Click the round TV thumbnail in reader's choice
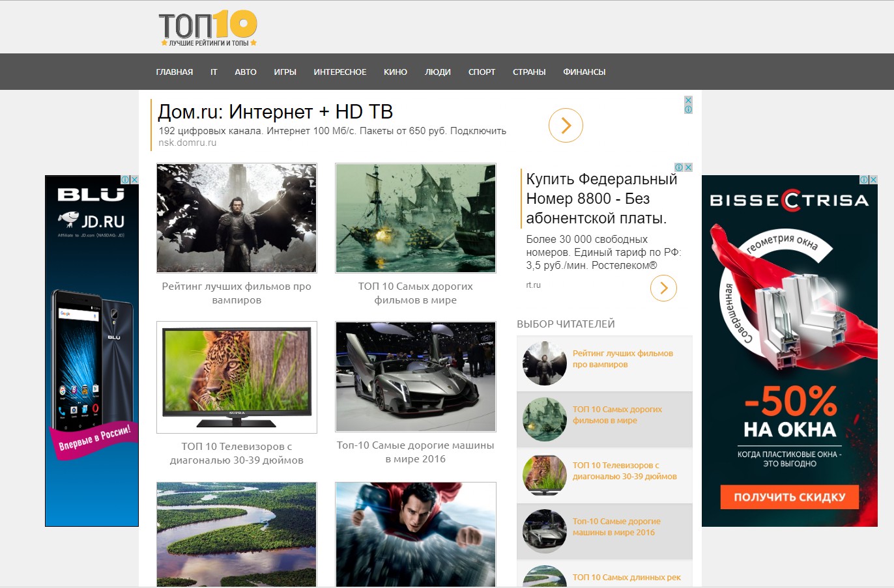Image resolution: width=894 pixels, height=588 pixels. click(x=545, y=475)
